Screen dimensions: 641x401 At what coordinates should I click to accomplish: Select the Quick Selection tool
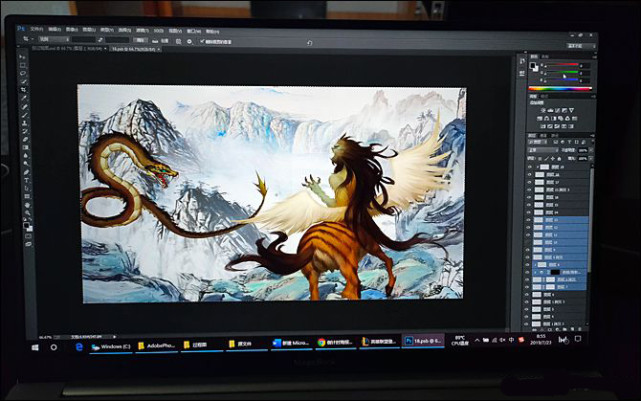coord(24,82)
